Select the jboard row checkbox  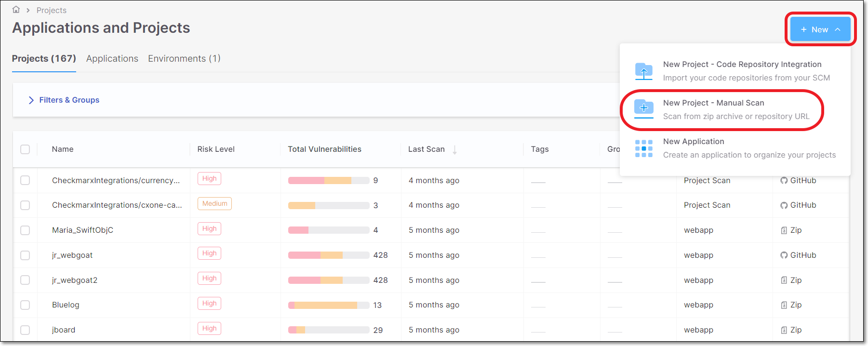(x=25, y=330)
